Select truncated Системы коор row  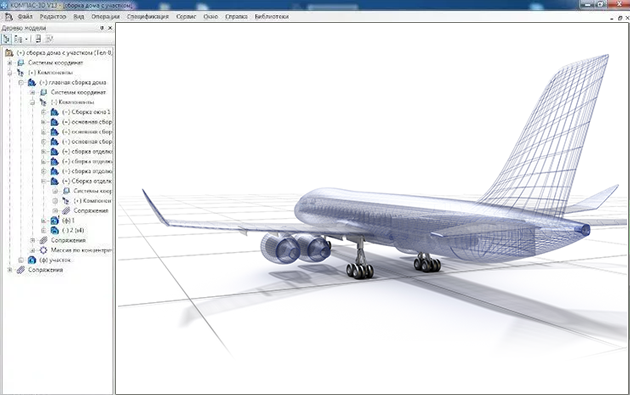pyautogui.click(x=92, y=191)
